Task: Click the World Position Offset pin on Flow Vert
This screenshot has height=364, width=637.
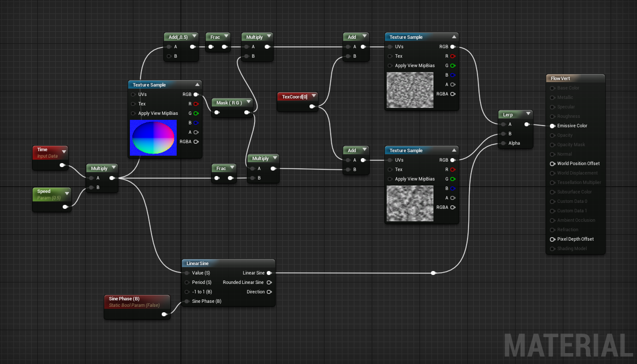Action: 552,163
